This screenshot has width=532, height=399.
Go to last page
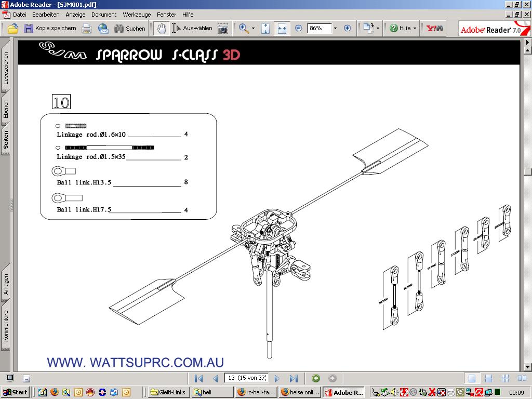(x=294, y=378)
